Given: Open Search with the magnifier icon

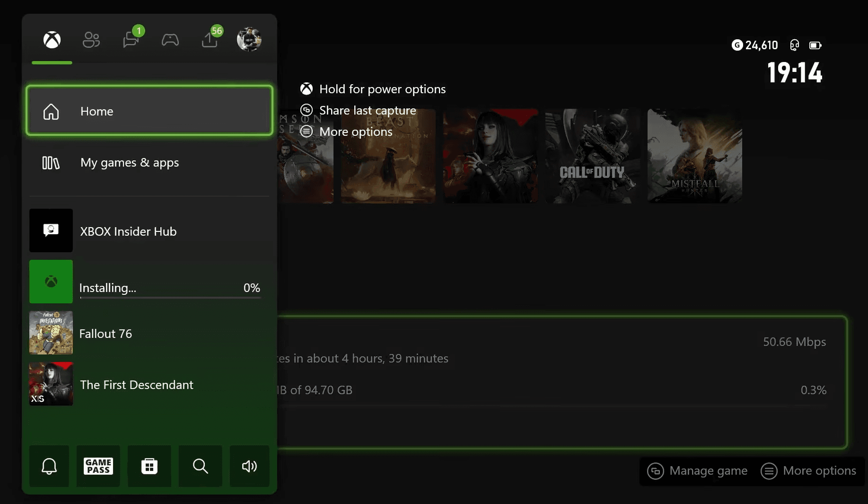Looking at the screenshot, I should (201, 466).
